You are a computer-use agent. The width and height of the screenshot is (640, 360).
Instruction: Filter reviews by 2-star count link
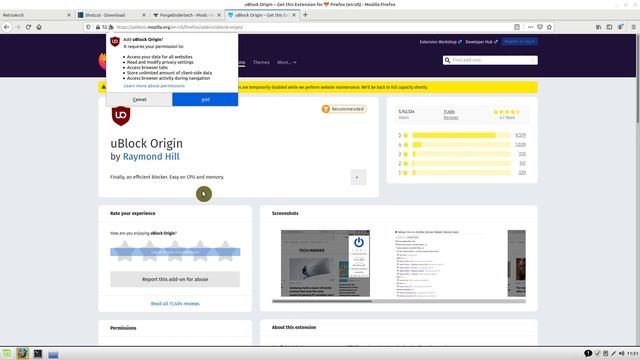pos(522,163)
